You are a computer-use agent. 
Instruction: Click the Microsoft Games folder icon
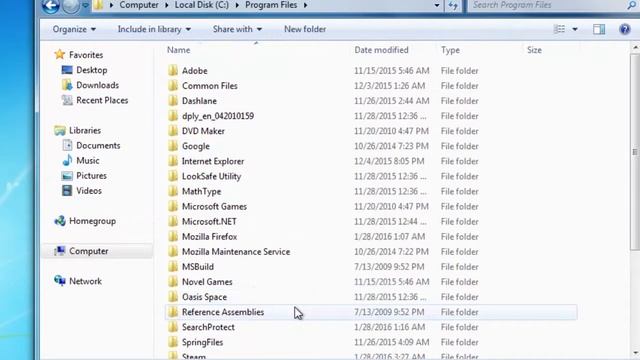pos(173,207)
